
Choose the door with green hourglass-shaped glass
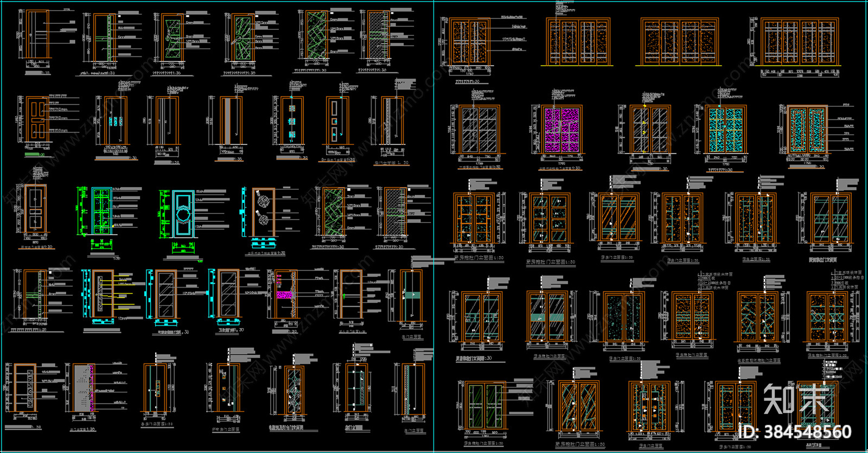coord(173,37)
